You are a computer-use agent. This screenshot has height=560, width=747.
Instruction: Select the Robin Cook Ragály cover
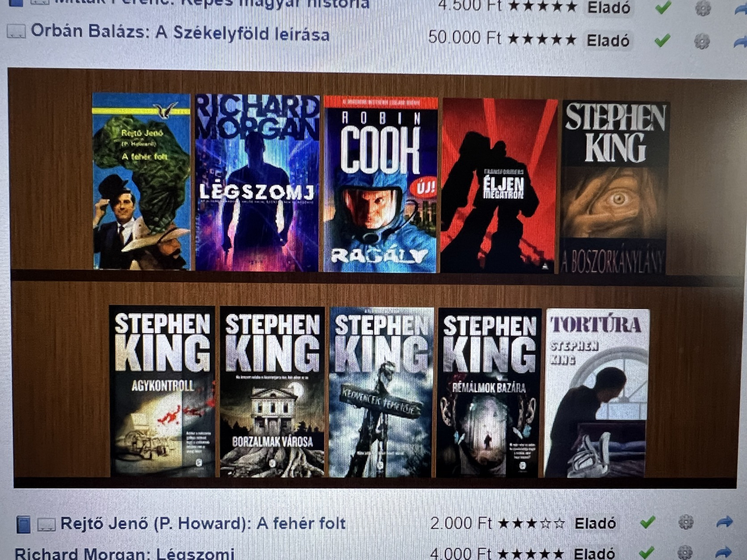[x=381, y=184]
